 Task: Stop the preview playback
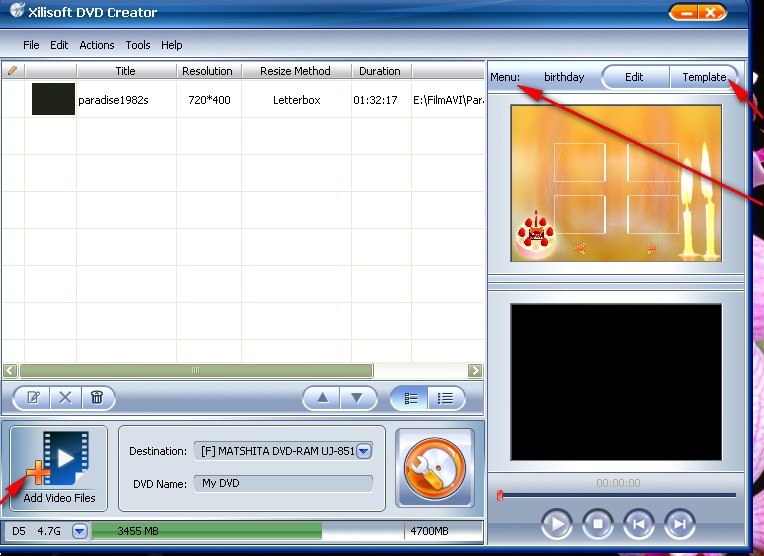597,524
